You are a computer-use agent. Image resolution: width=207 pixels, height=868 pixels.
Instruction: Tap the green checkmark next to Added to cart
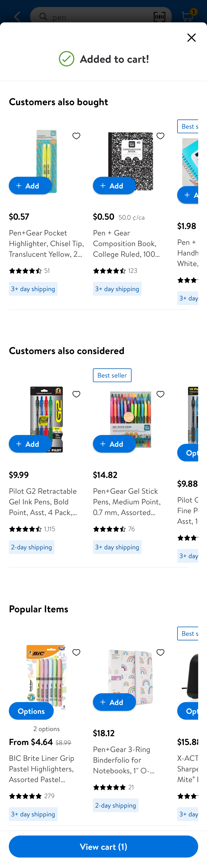point(66,59)
